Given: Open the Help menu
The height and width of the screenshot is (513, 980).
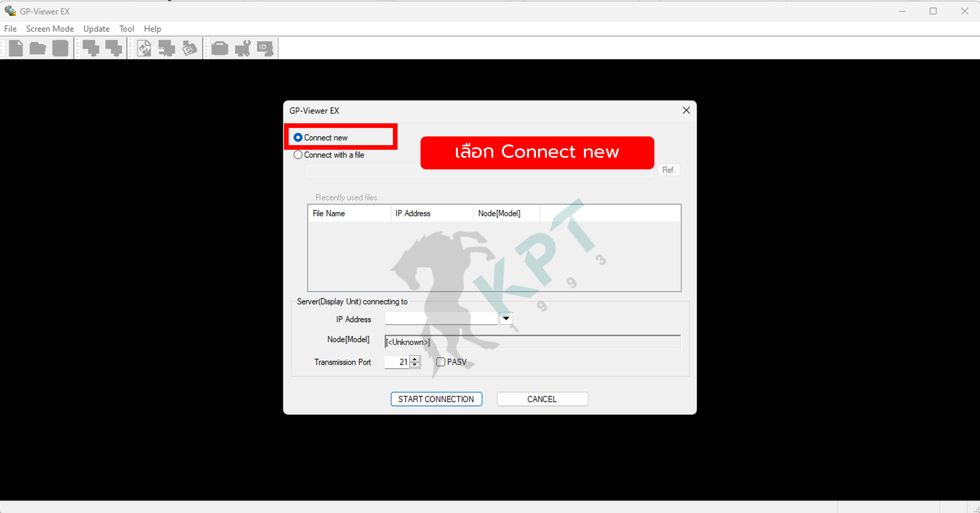Looking at the screenshot, I should tap(152, 28).
